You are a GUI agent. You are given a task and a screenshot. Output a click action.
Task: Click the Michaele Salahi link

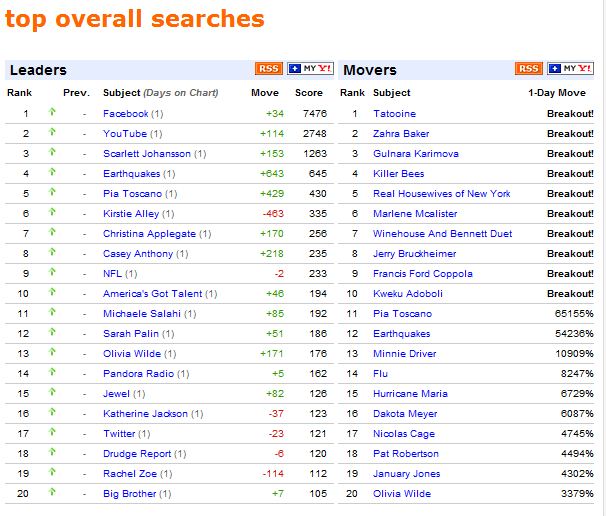142,314
